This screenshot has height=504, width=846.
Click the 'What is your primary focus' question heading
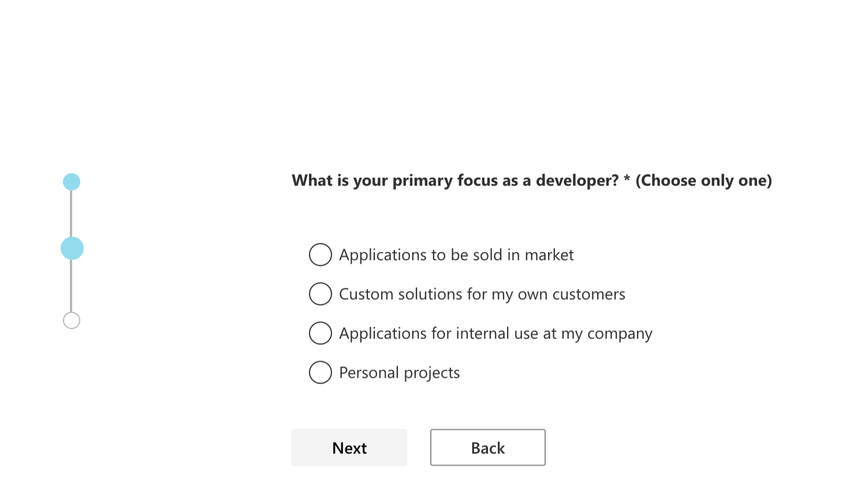454,181
